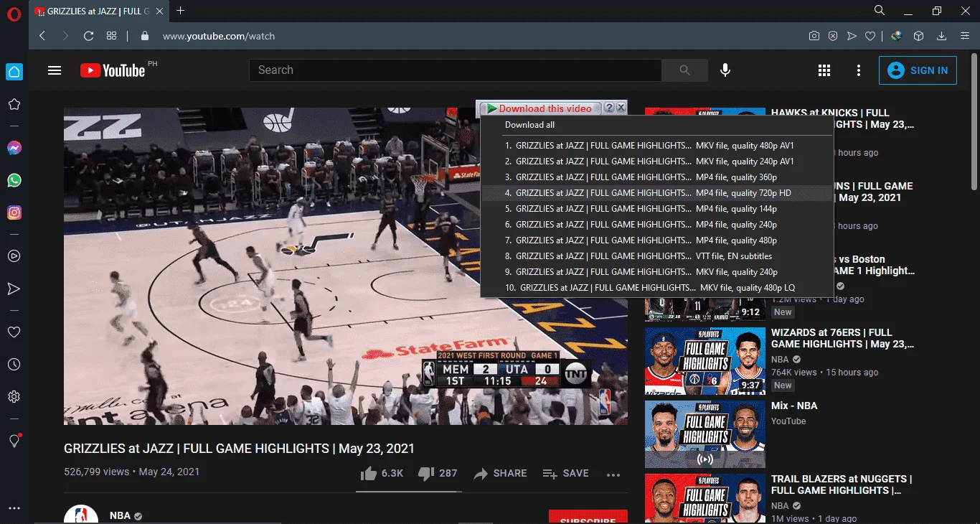The width and height of the screenshot is (980, 524).
Task: Open the Extensions cube icon
Action: 918,36
